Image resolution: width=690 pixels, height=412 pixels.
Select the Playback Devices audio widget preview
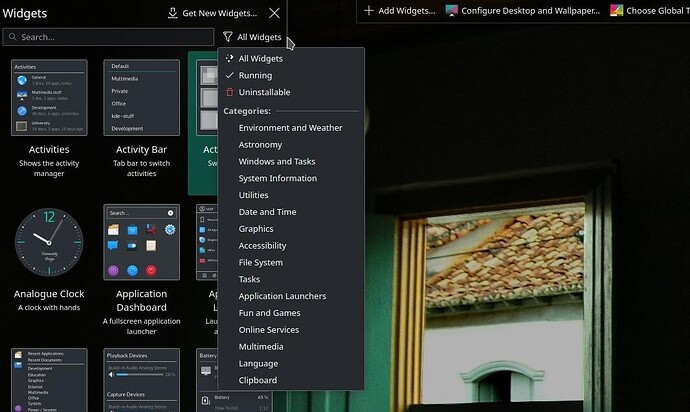click(x=141, y=380)
